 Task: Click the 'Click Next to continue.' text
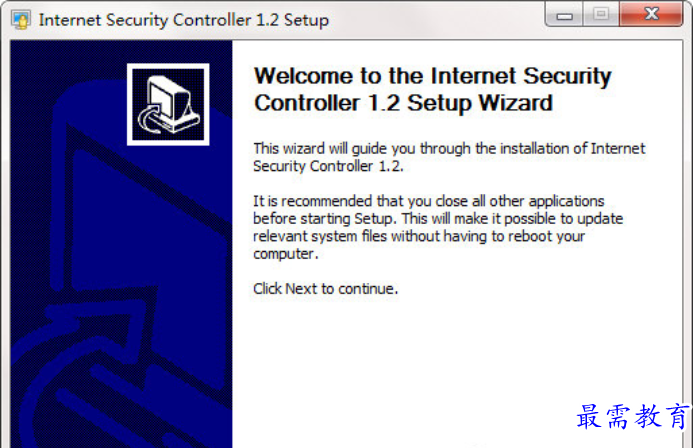click(325, 289)
